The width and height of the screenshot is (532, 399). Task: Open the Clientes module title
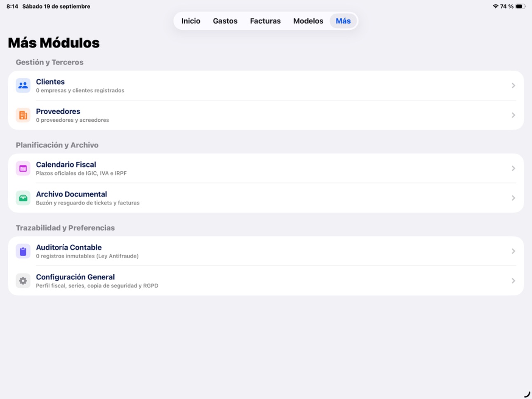coord(50,82)
